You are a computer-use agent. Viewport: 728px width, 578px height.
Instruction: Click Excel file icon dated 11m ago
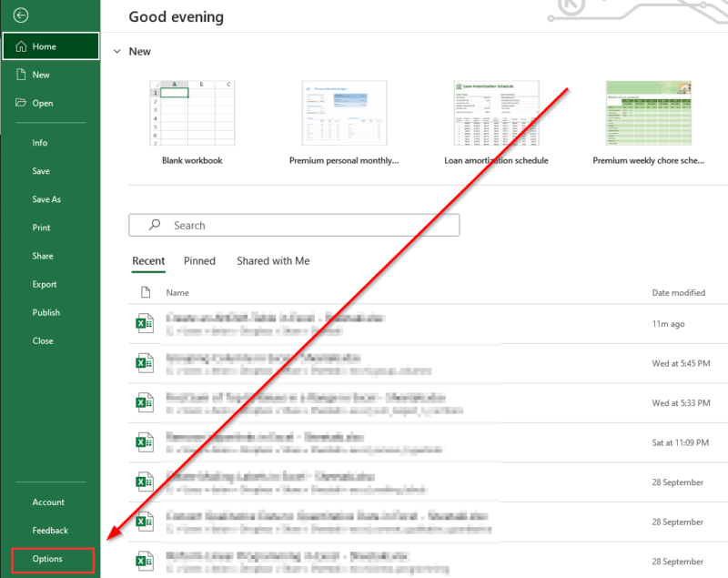(x=144, y=323)
